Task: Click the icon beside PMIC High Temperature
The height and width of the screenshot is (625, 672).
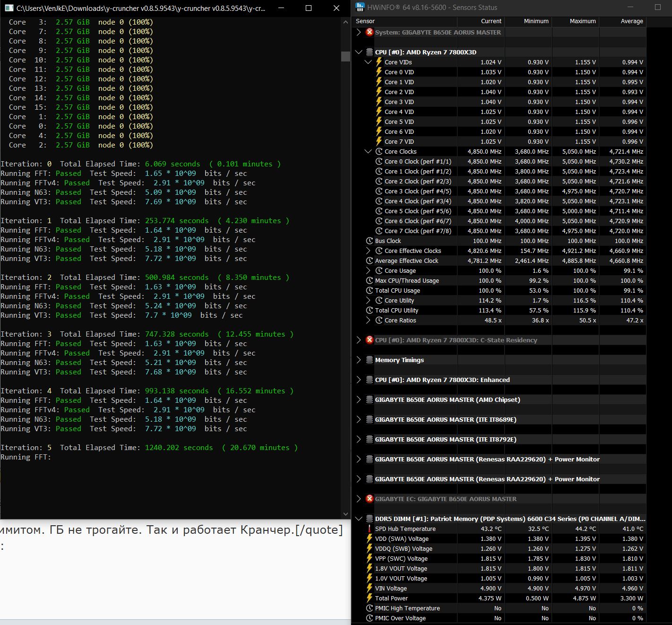Action: tap(370, 608)
